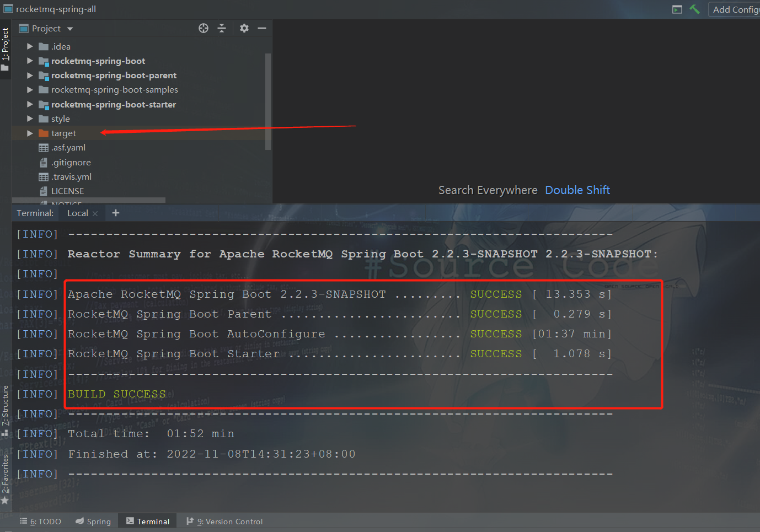Click the star Favorites icon at bottom left
The image size is (760, 532).
click(6, 501)
